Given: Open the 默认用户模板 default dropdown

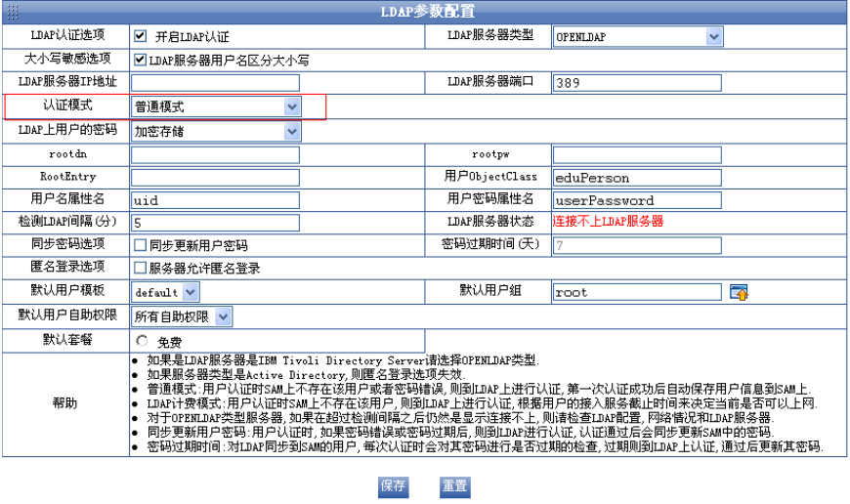Looking at the screenshot, I should point(165,292).
